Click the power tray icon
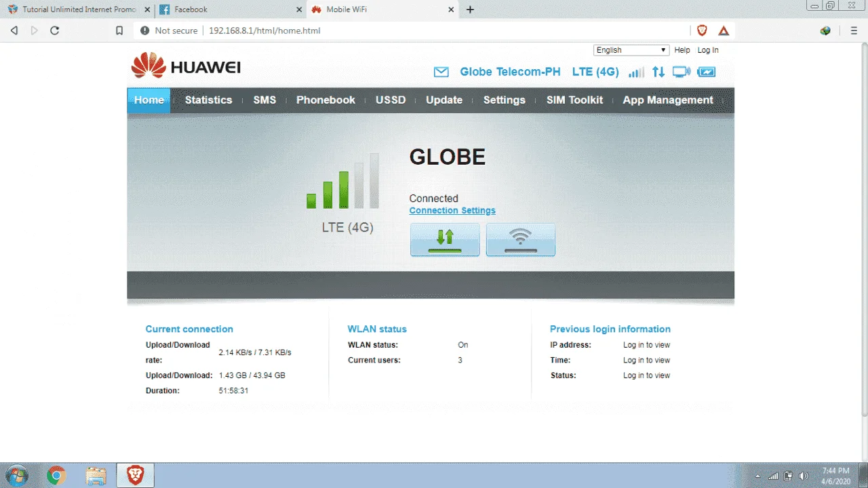The image size is (868, 488). pyautogui.click(x=789, y=476)
